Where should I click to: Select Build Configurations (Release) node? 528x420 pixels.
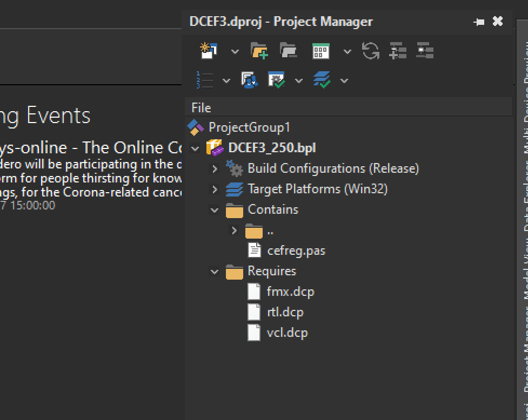point(333,168)
